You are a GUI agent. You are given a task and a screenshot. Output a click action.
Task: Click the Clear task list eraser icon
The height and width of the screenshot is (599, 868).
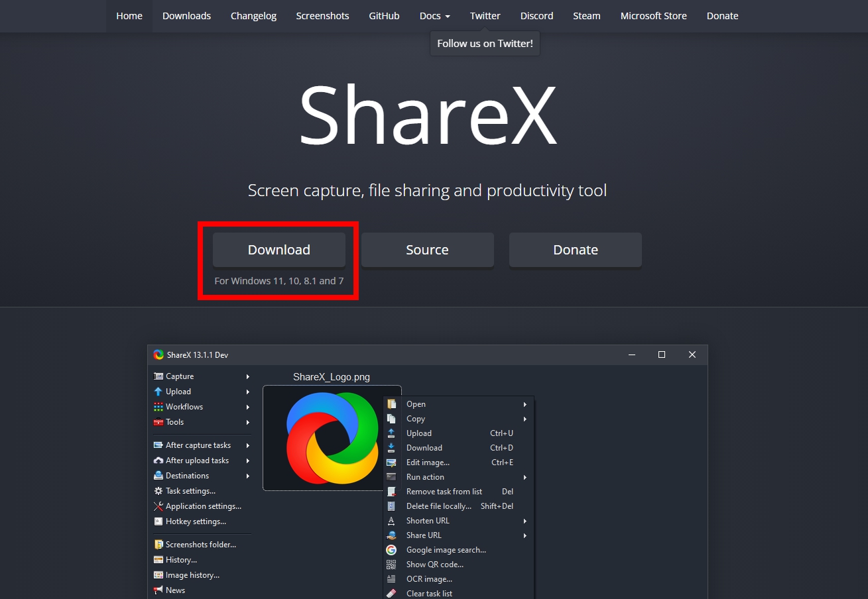[x=391, y=593]
